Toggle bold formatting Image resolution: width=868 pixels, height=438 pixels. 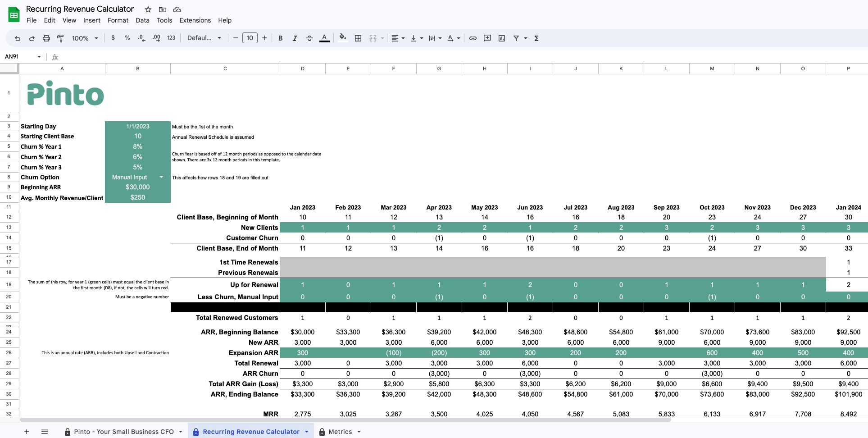[280, 38]
